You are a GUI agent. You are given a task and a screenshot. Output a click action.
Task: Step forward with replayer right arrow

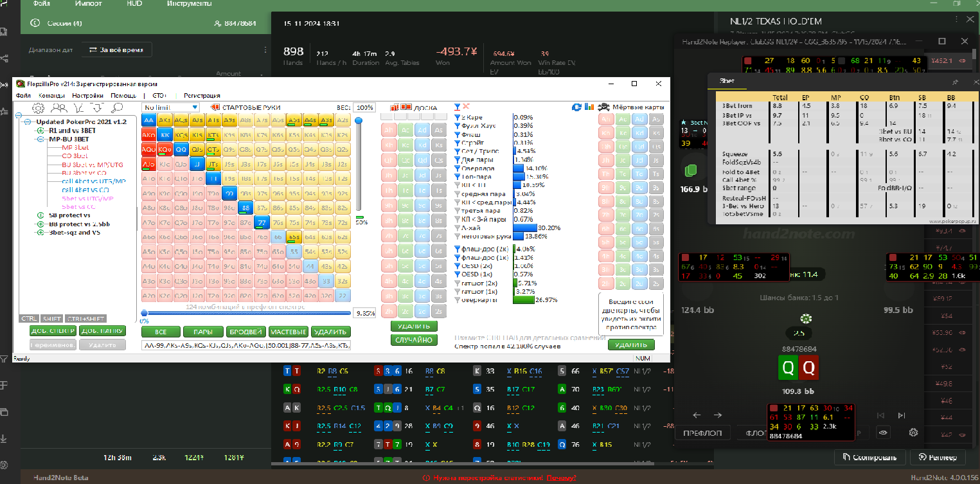pos(719,415)
